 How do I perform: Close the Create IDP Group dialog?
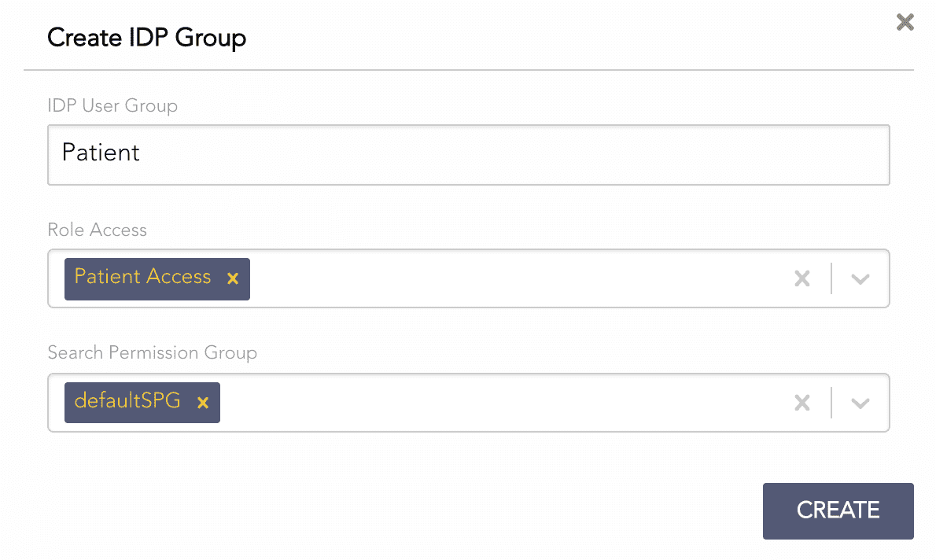coord(905,22)
